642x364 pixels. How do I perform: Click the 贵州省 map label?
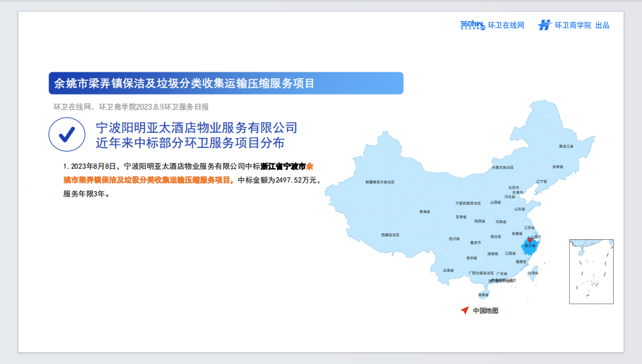point(471,258)
